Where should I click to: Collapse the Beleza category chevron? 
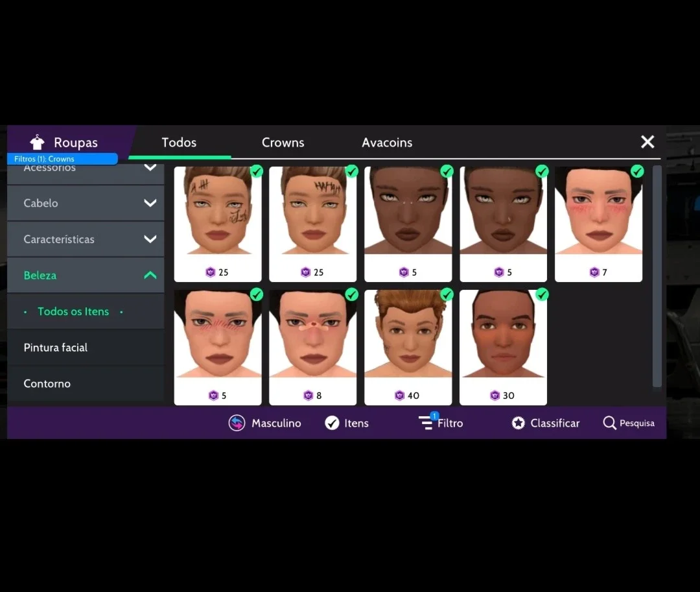tap(150, 275)
